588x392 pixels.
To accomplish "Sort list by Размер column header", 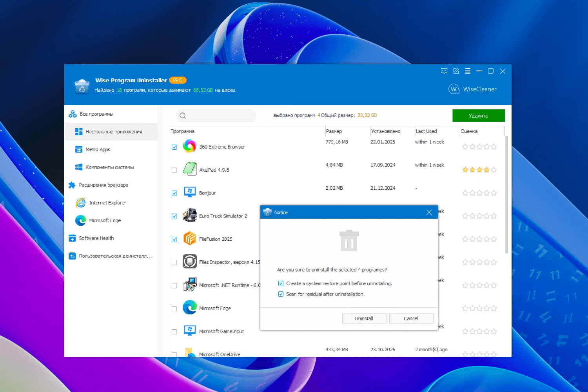I will 334,131.
